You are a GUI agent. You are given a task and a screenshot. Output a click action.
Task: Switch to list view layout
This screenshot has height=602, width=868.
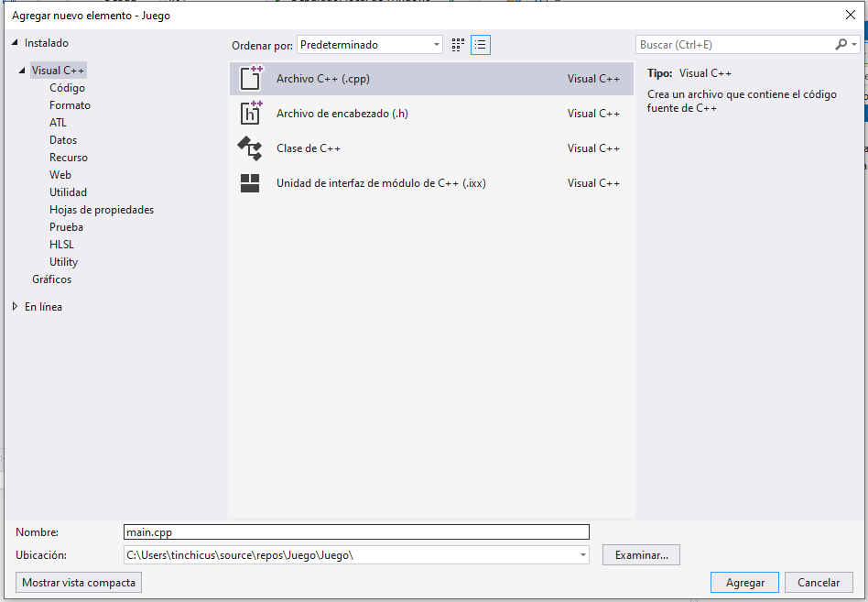(x=481, y=45)
